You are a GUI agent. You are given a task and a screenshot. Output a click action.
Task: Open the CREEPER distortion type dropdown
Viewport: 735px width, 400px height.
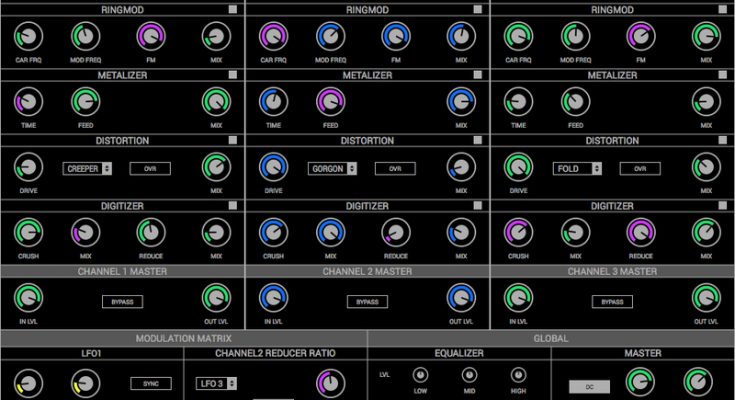[88, 168]
